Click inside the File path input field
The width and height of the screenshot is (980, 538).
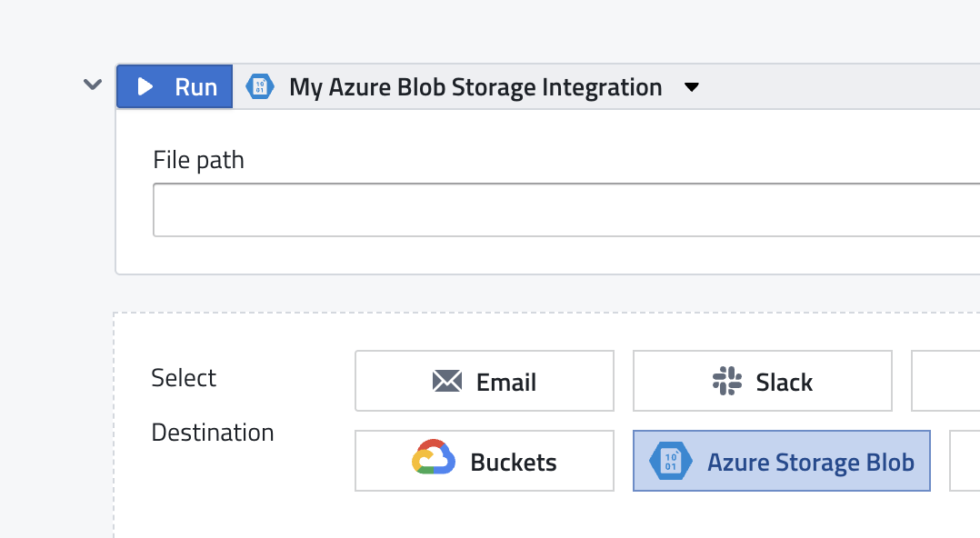[545, 209]
